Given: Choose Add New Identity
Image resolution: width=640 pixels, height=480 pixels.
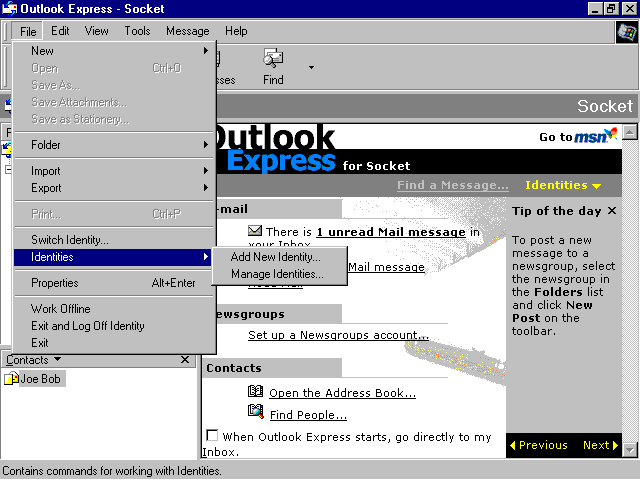Looking at the screenshot, I should tap(280, 257).
